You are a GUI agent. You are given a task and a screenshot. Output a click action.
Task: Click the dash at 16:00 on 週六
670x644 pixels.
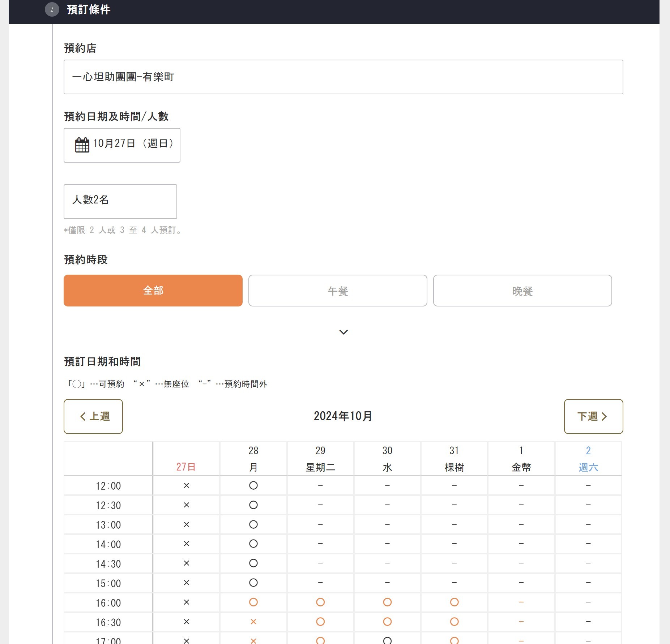coord(588,602)
